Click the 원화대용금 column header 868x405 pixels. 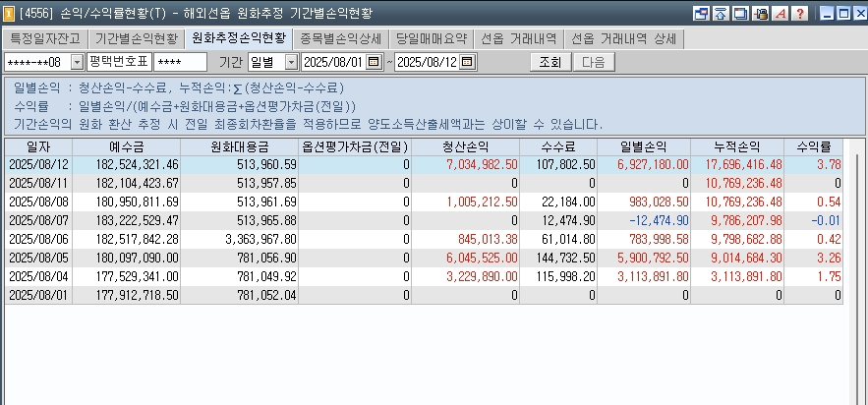pyautogui.click(x=240, y=147)
